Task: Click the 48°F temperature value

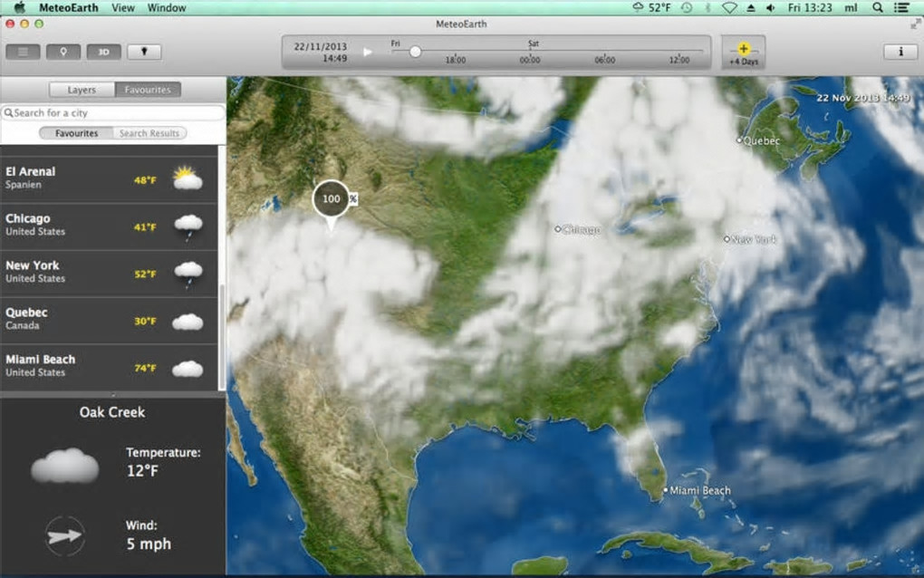Action: click(x=145, y=180)
